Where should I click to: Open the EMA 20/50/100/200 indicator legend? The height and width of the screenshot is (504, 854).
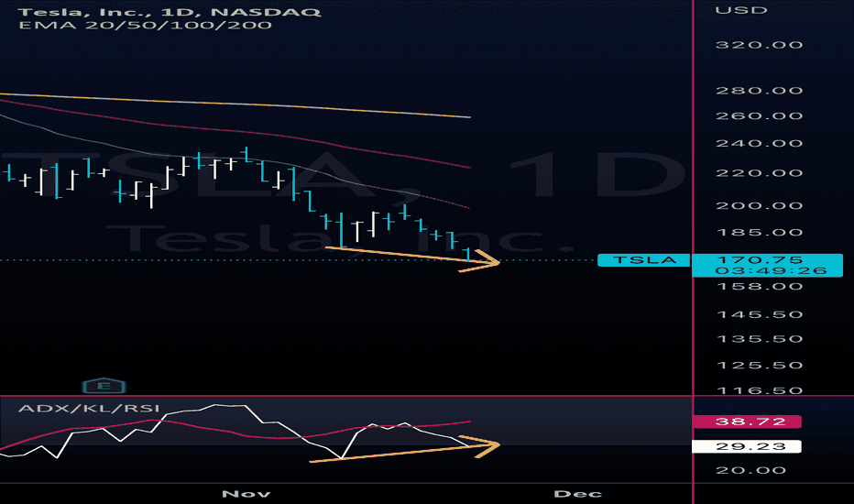(x=145, y=25)
